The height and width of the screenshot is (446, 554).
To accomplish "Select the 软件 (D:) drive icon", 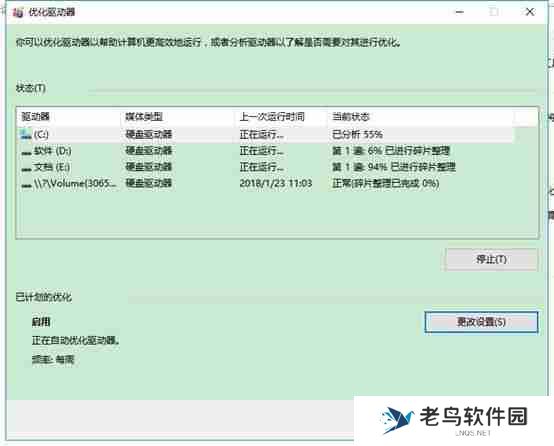I will tap(26, 153).
